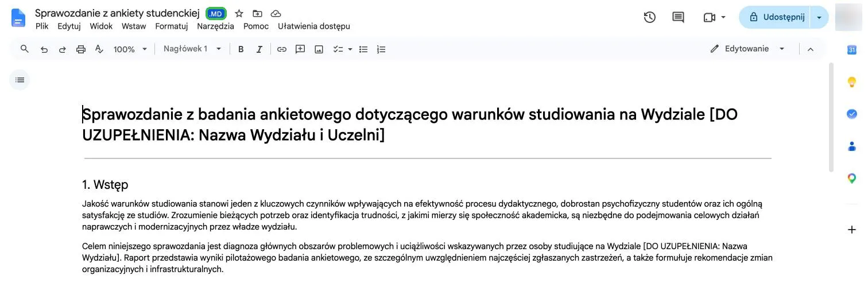Add a comment from toolbar

(300, 49)
